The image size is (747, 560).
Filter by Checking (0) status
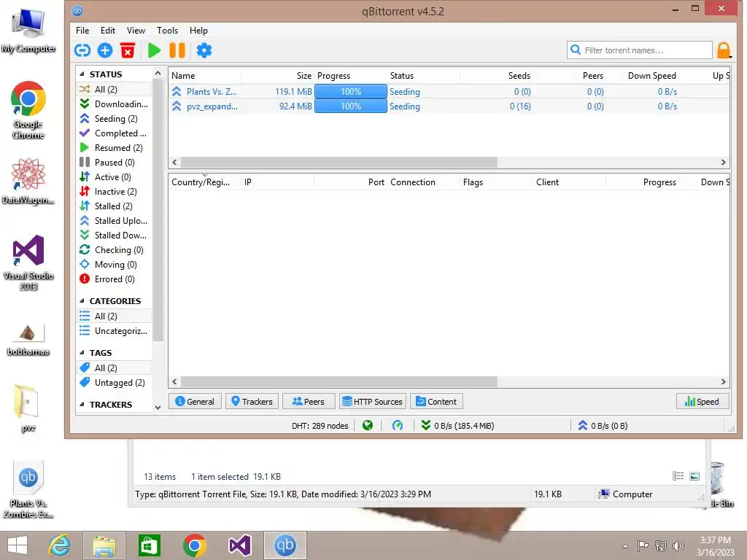coord(114,250)
